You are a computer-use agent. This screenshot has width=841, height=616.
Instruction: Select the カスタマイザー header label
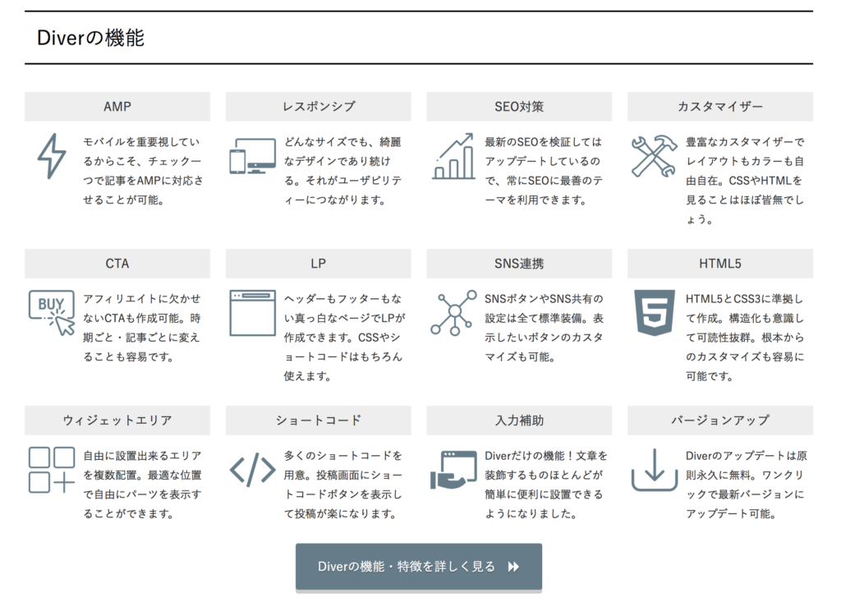coord(720,106)
